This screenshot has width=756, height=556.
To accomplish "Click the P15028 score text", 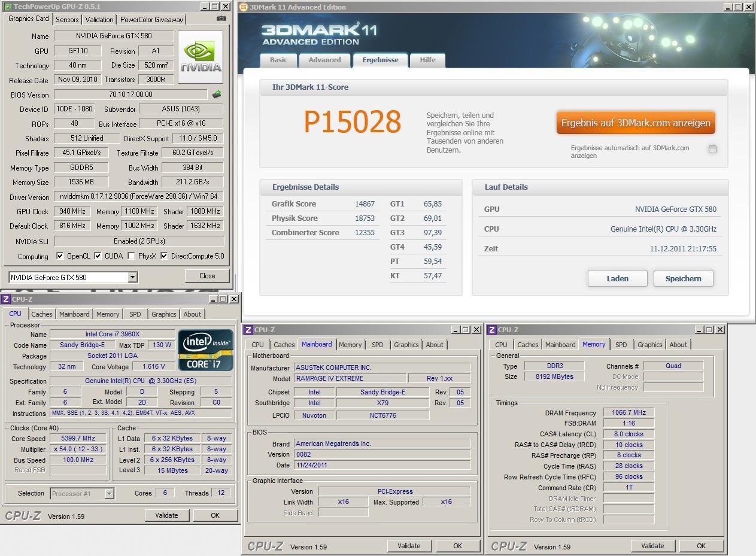I will 353,122.
